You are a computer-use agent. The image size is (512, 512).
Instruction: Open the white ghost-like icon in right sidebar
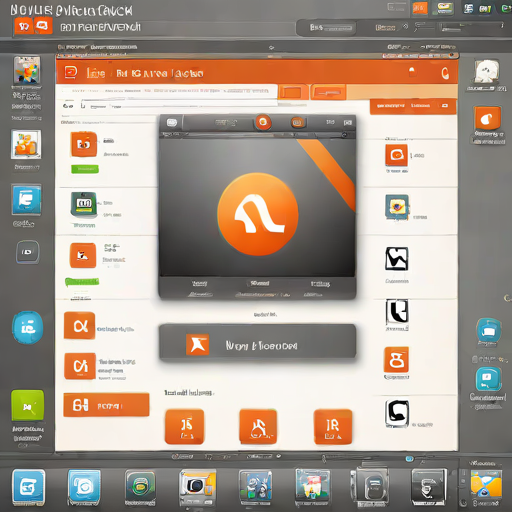[486, 71]
